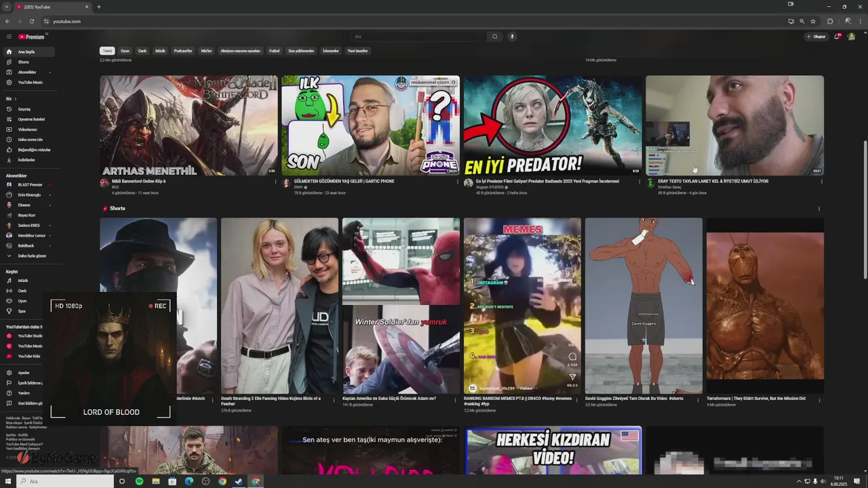Open M&B Bannerlord Online Klip 6 thumbnail
The height and width of the screenshot is (488, 868).
pos(189,125)
